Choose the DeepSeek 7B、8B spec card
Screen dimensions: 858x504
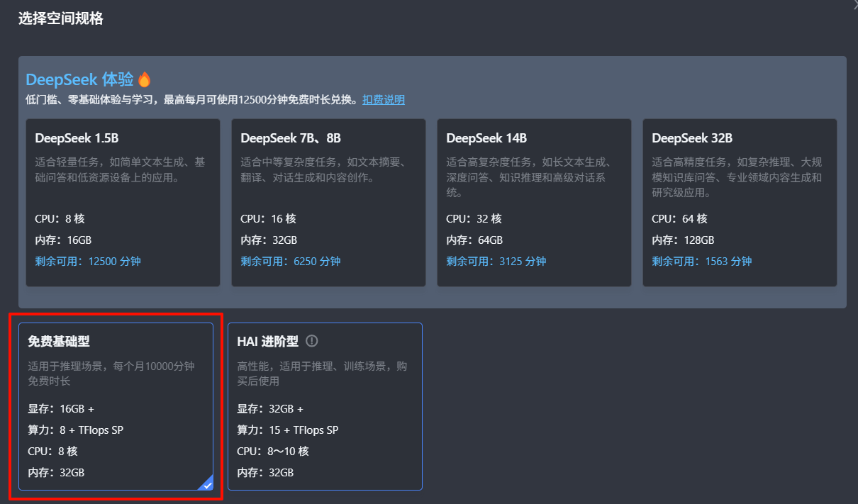tap(328, 203)
